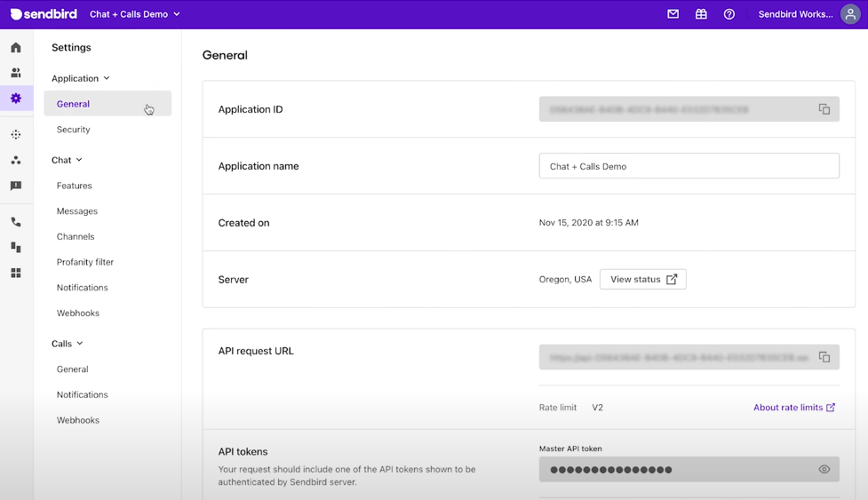Screen dimensions: 868x500
Task: Go to Overview home icon in sidebar
Action: tap(16, 47)
